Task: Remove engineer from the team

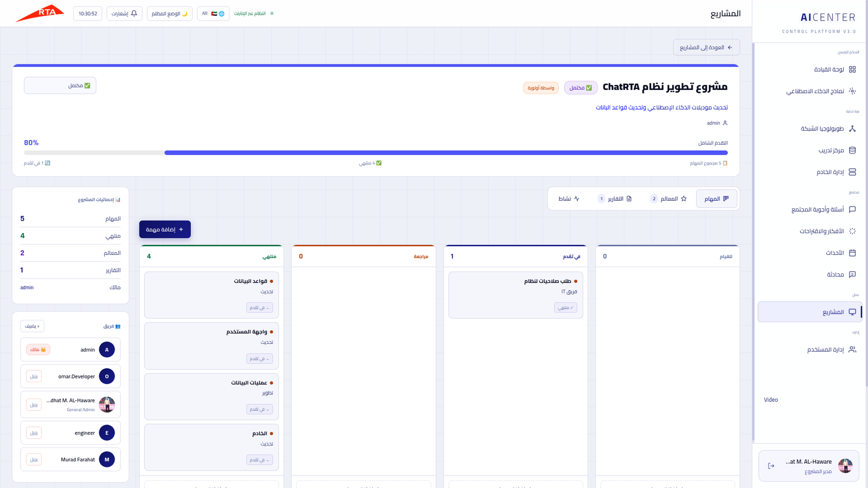Action: (x=34, y=433)
